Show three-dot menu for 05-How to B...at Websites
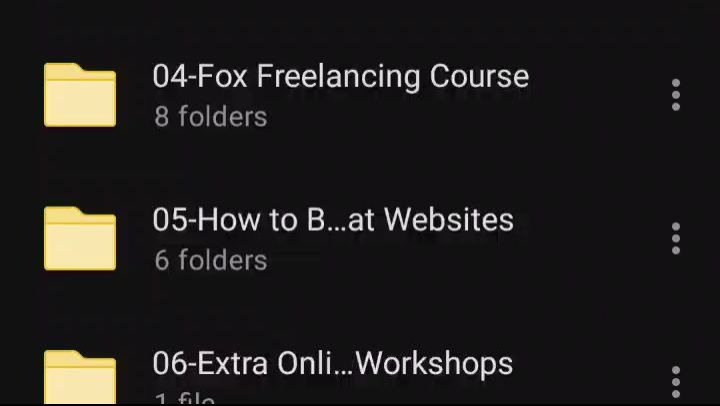 675,238
